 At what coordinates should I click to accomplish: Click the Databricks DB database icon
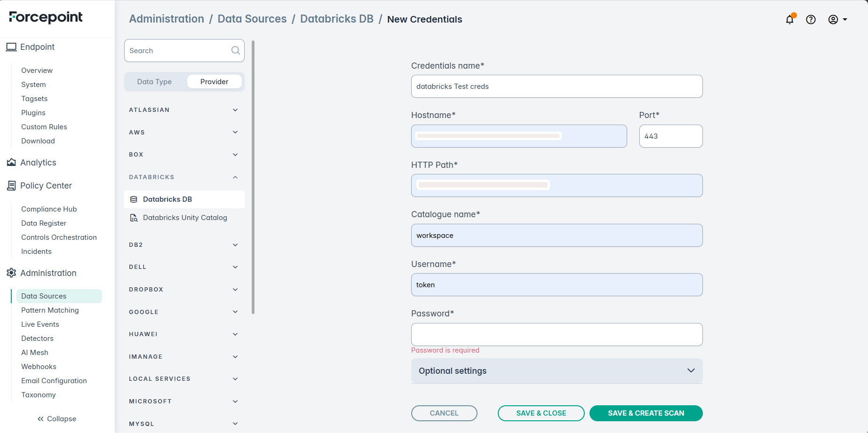pos(134,199)
